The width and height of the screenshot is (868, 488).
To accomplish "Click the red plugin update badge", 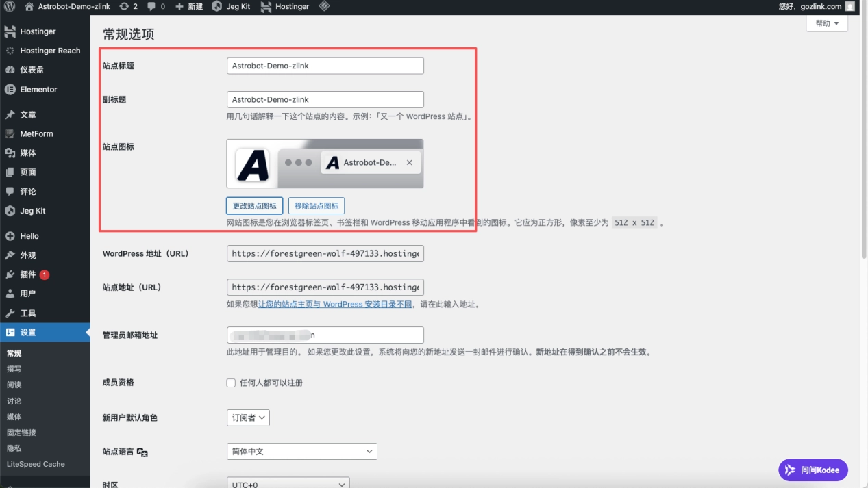I will tap(45, 274).
